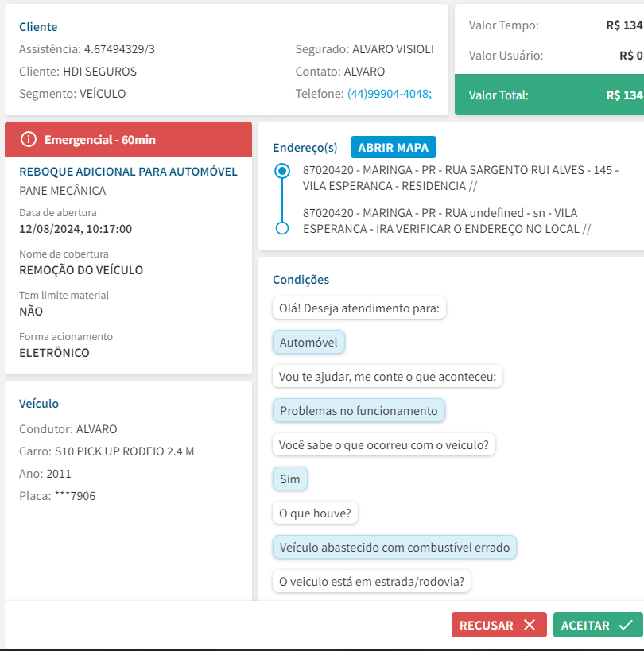Select the Automóvel answer chip
Screen dimensions: 644x651
pos(308,343)
